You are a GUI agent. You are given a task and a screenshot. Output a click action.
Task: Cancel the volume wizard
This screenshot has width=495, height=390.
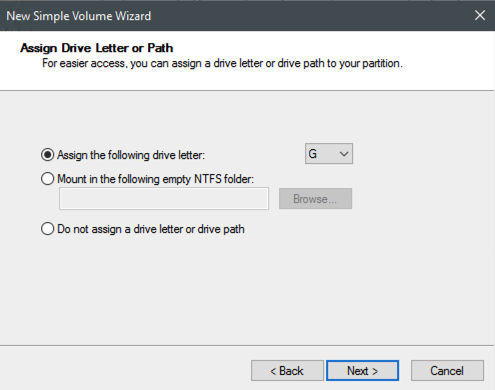click(447, 370)
